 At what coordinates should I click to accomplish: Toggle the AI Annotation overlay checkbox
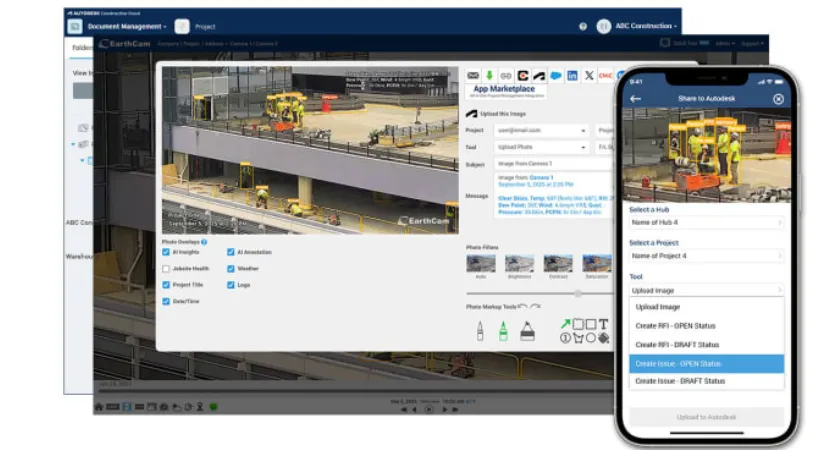[x=231, y=252]
